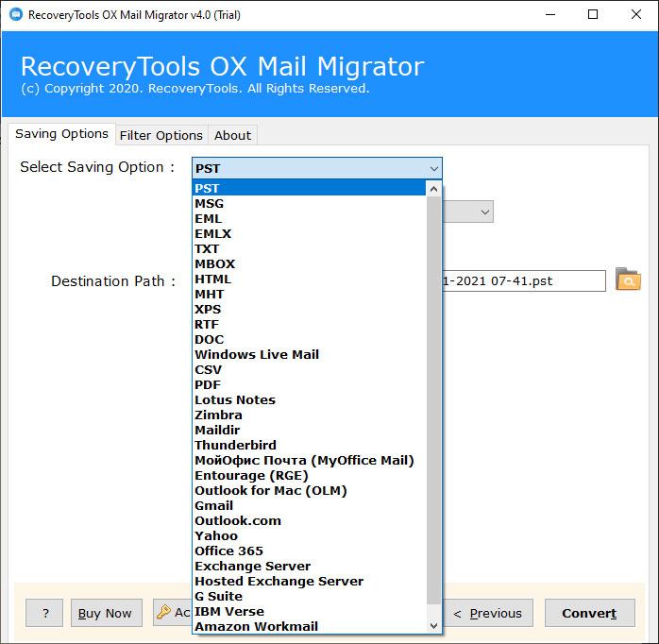
Task: Click the Convert button
Action: 589,613
